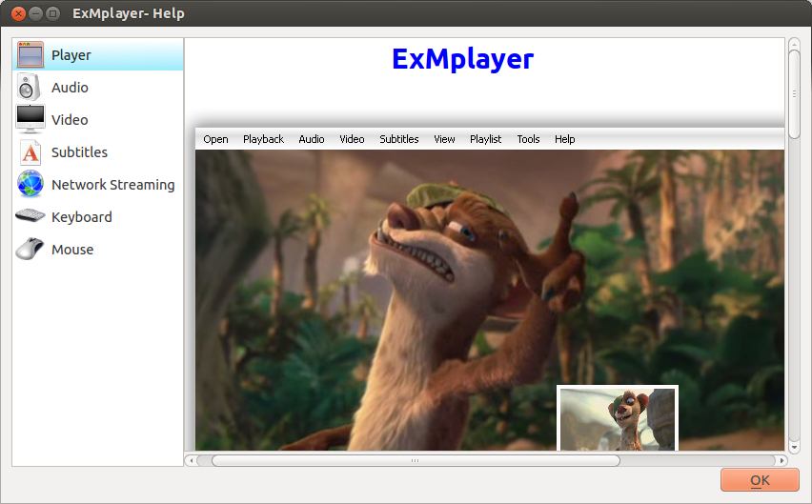The width and height of the screenshot is (812, 504).
Task: Open the Subtitles help section
Action: [98, 152]
